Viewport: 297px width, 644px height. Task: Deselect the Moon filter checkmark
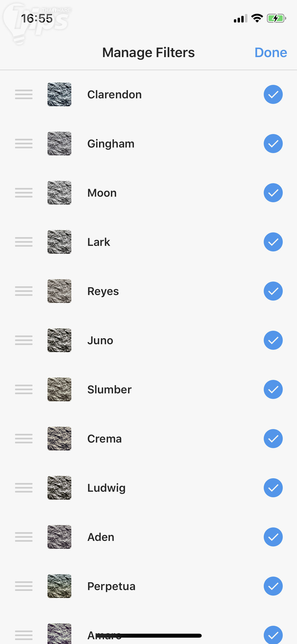(x=273, y=193)
